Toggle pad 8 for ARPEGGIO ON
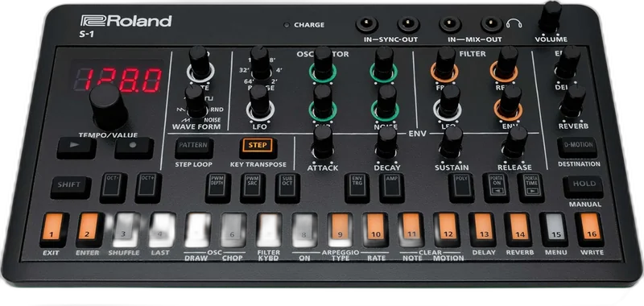Viewport: 644px width, 306px height. point(304,229)
